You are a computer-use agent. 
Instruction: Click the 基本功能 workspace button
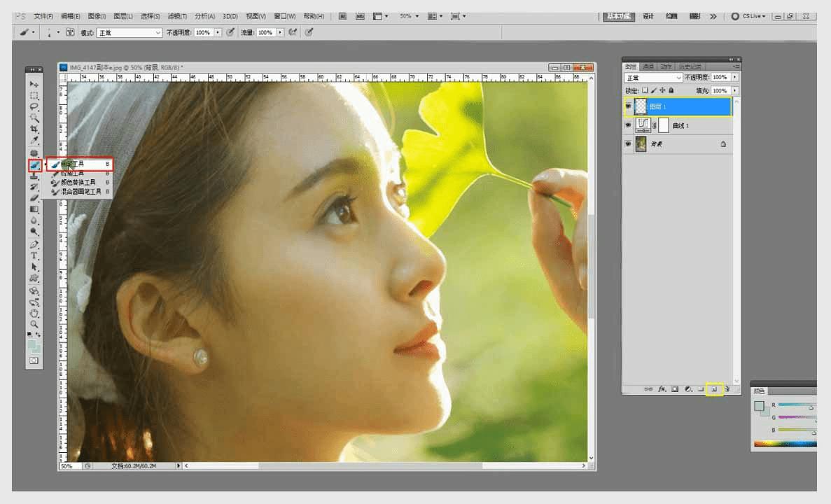tap(619, 16)
